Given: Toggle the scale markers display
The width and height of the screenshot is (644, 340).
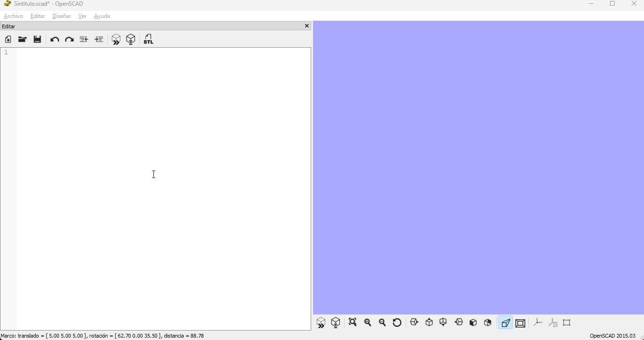Looking at the screenshot, I should tap(552, 323).
